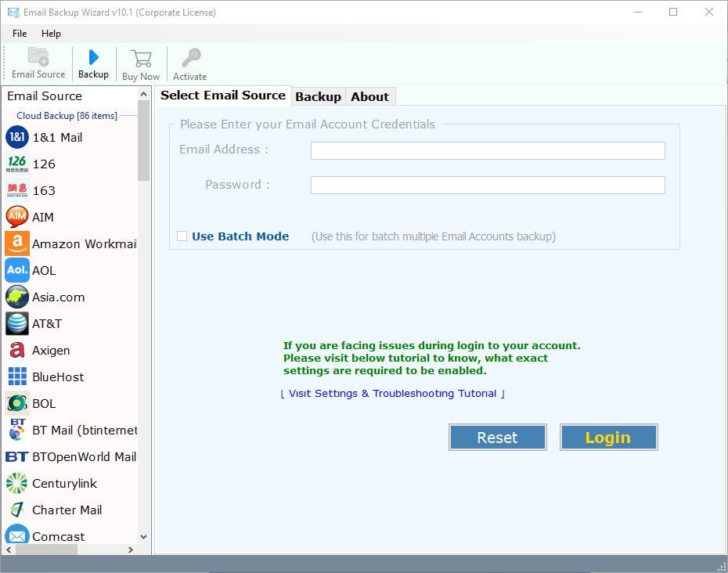The image size is (728, 573).
Task: Switch to the Backup tab
Action: [318, 96]
